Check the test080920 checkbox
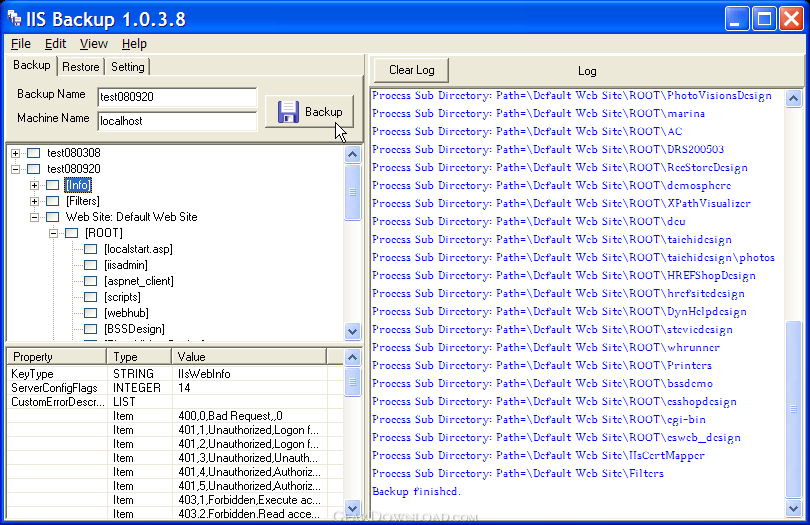Viewport: 810px width, 525px height. coord(34,169)
